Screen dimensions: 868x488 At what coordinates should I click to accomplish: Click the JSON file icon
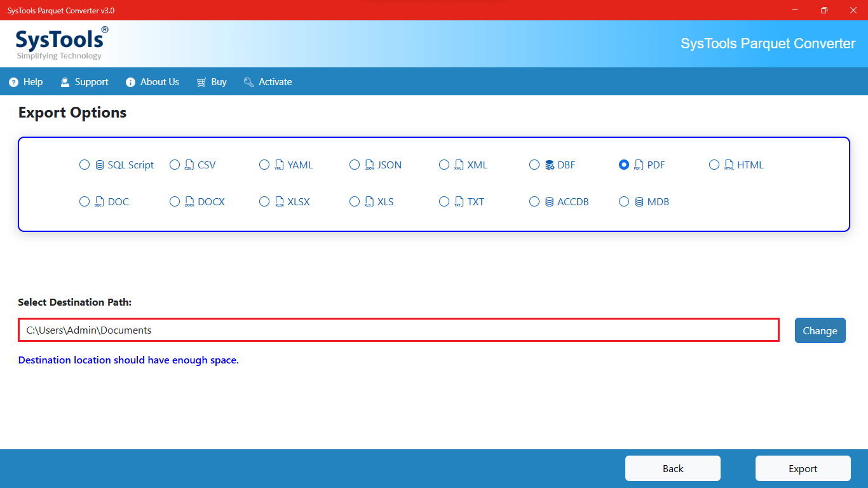coord(369,165)
